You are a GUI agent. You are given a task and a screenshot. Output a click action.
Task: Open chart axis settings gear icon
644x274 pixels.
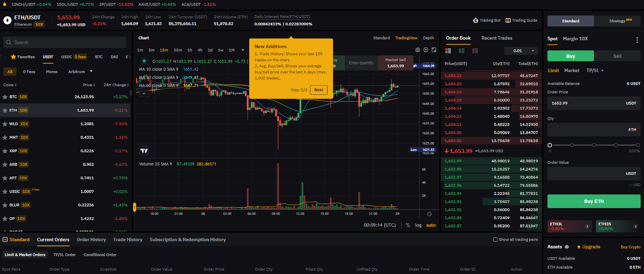429,214
